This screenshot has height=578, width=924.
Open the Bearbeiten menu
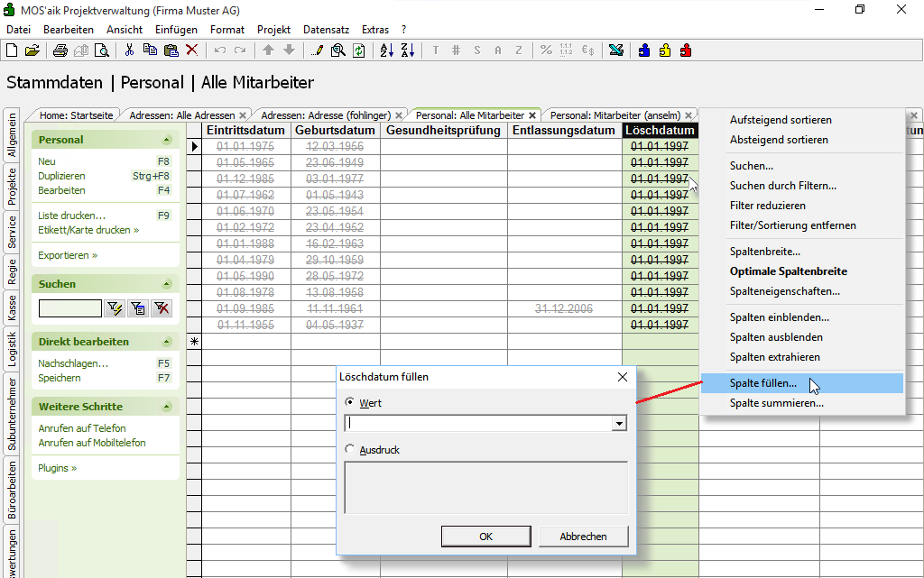[x=69, y=30]
